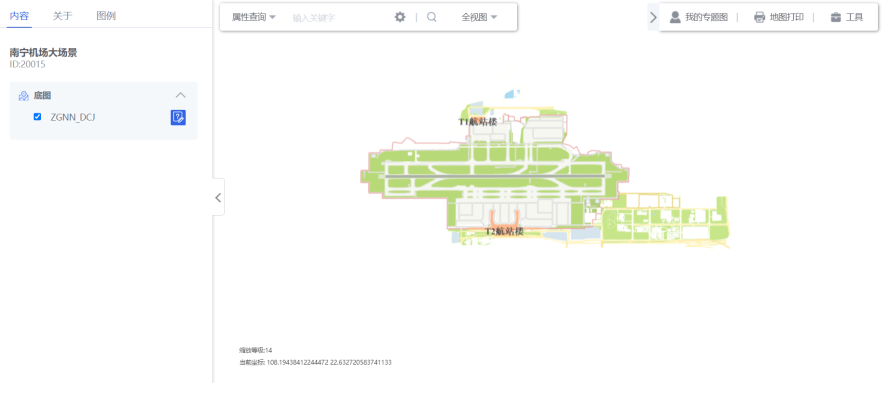The image size is (891, 396).
Task: Click the 我的专题图 link
Action: (706, 17)
